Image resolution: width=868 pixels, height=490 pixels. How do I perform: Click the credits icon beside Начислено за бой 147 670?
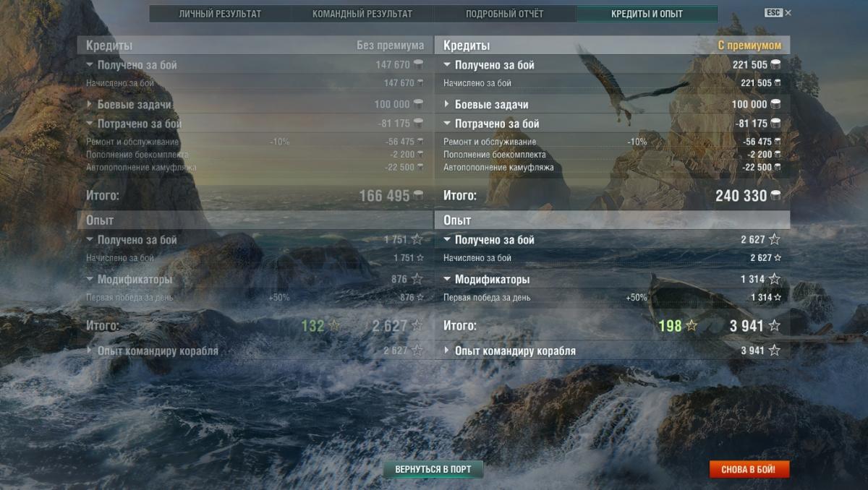420,83
